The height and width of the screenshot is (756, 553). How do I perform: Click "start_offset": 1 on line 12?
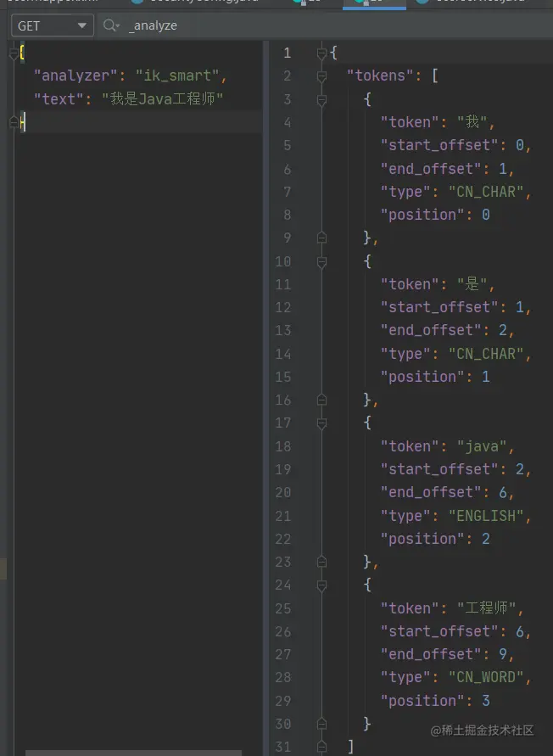click(453, 307)
